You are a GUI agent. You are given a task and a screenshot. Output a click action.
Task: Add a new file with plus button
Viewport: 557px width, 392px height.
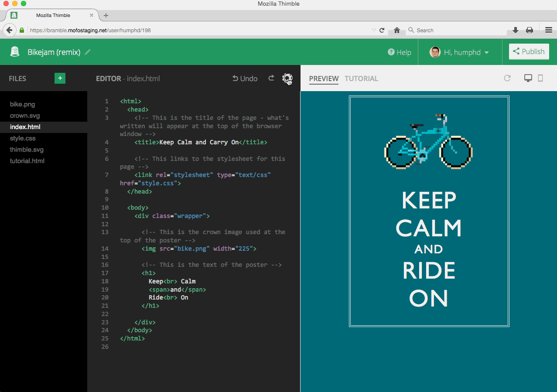click(60, 78)
